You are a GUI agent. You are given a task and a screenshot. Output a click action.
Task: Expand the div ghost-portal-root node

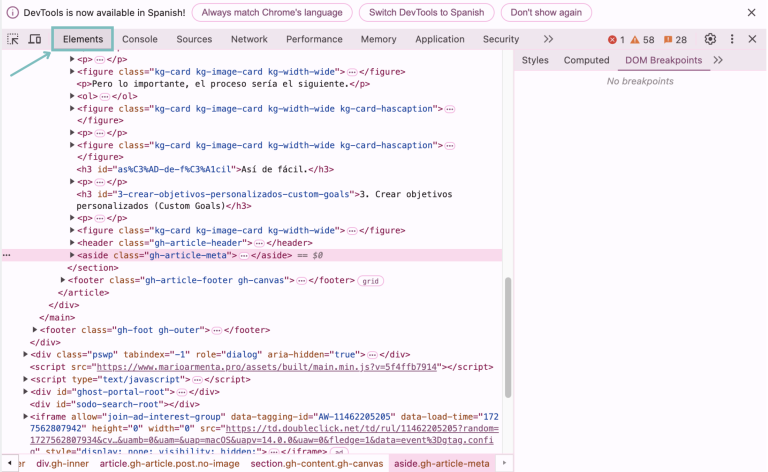pyautogui.click(x=25, y=392)
